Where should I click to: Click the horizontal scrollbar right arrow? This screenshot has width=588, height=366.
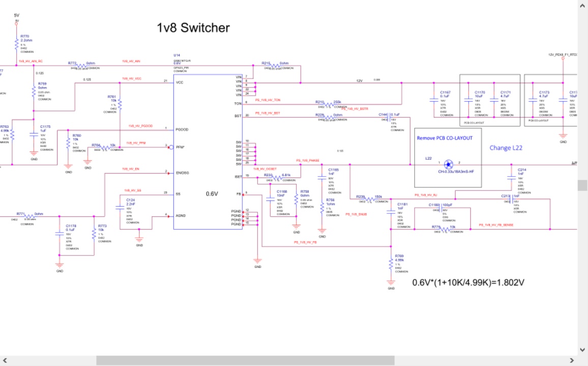573,360
